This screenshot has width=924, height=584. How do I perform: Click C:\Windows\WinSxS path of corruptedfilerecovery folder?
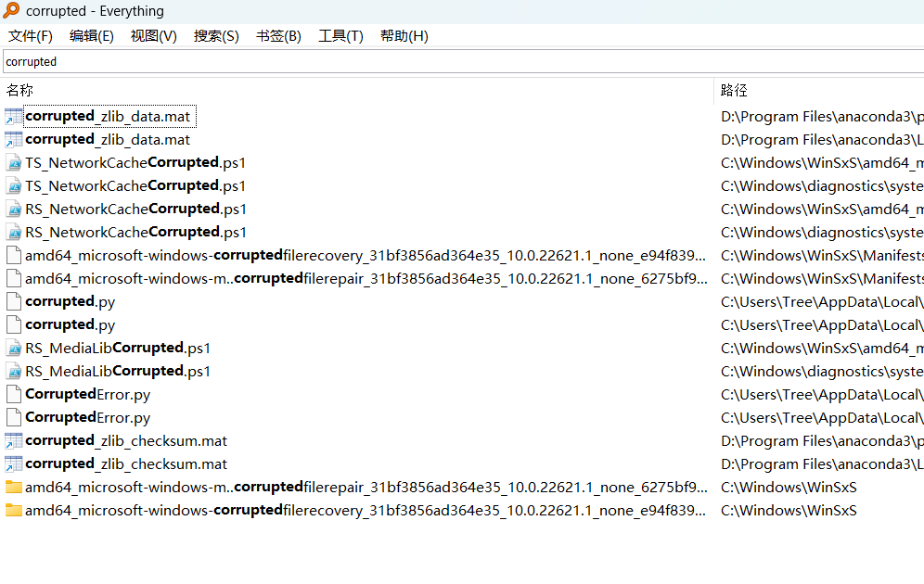(x=789, y=511)
